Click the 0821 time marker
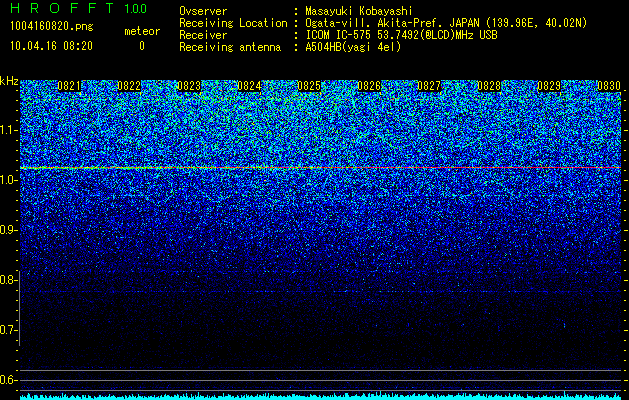The height and width of the screenshot is (400, 629). (x=69, y=86)
